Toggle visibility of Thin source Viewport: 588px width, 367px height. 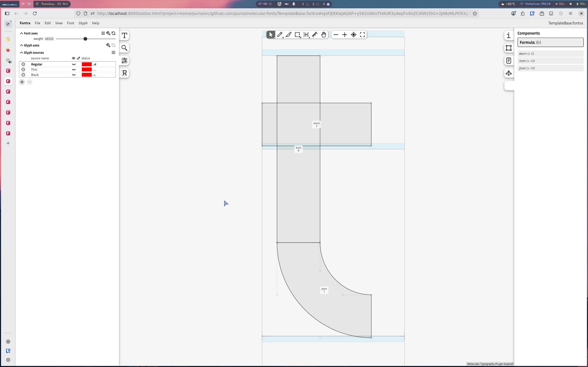[x=74, y=70]
